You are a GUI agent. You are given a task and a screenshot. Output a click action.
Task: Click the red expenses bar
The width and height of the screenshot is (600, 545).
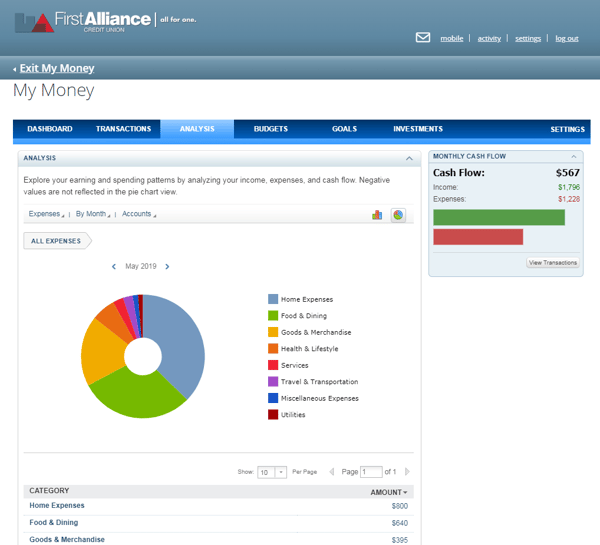coord(478,237)
